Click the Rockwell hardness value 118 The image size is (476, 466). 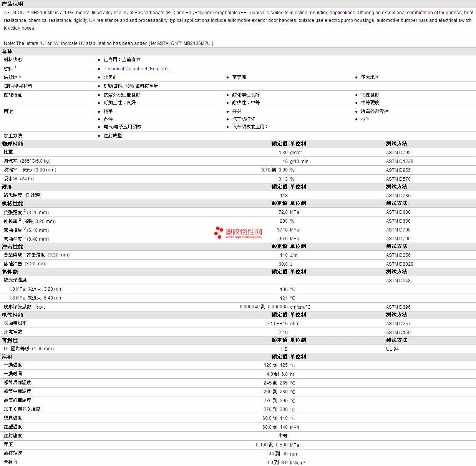pos(284,196)
